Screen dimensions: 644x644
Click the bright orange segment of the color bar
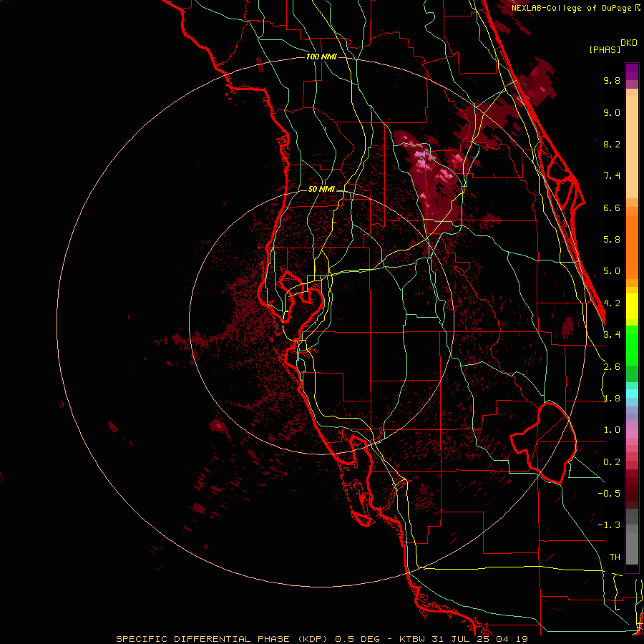(x=632, y=247)
